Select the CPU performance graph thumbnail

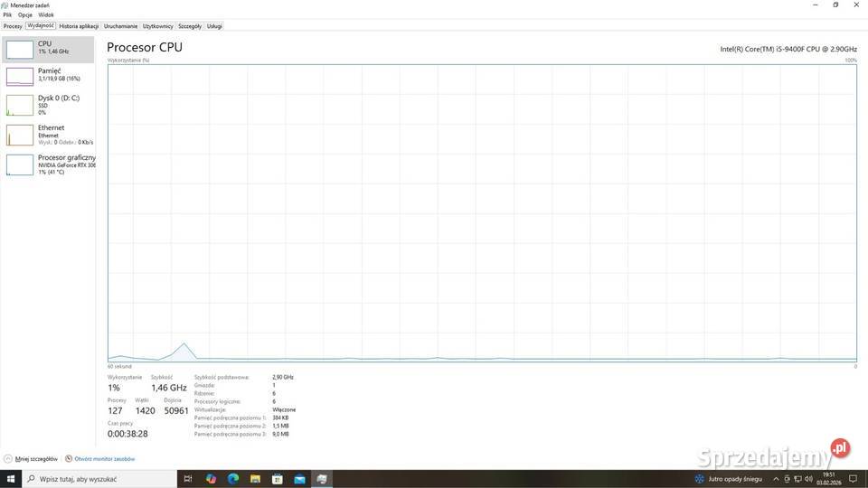[19, 49]
